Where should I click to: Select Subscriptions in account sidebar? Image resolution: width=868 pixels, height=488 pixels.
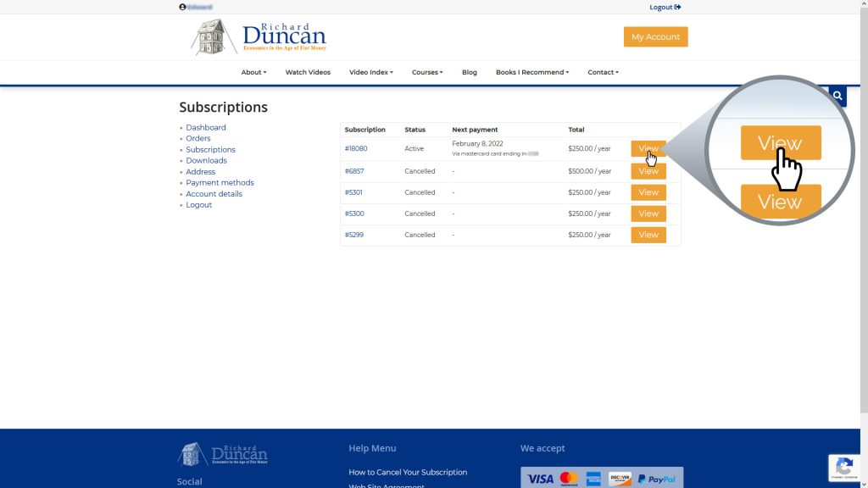210,149
